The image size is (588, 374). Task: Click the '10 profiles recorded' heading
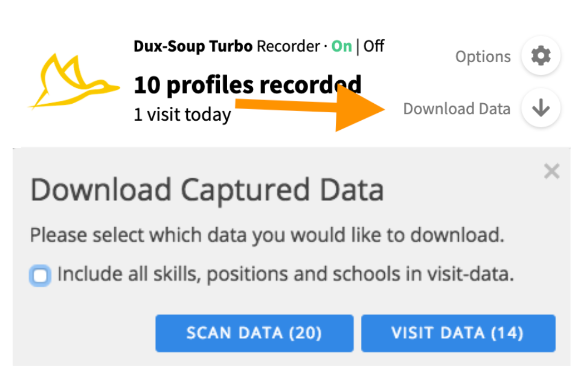(247, 85)
